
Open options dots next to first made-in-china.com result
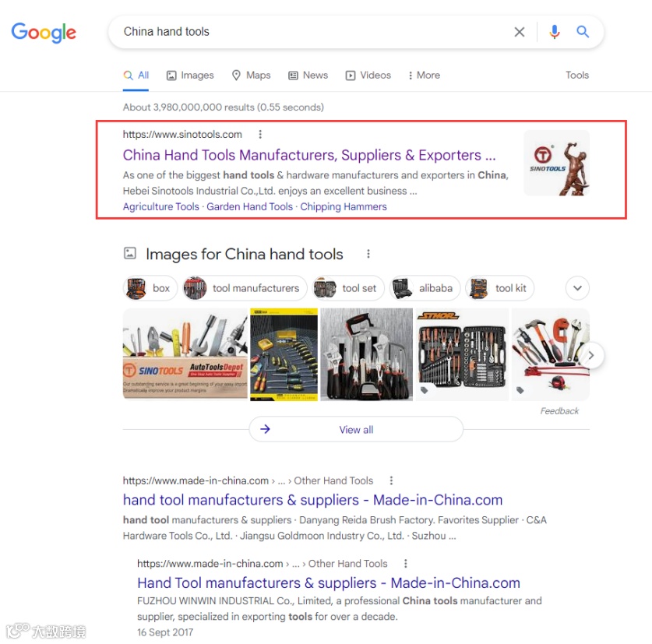391,480
